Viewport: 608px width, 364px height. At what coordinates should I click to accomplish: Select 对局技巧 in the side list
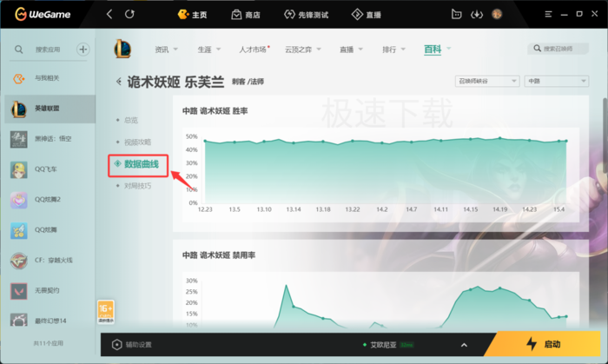(137, 186)
